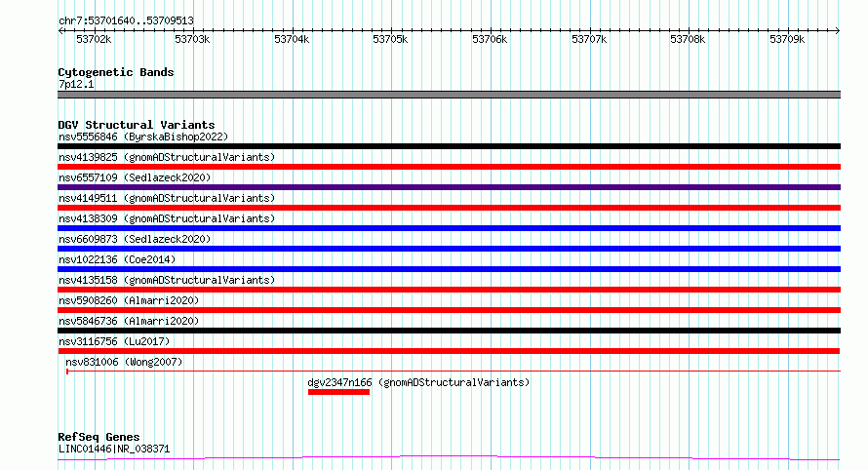Open nsv5908260 (Almarri2020) label

click(129, 300)
